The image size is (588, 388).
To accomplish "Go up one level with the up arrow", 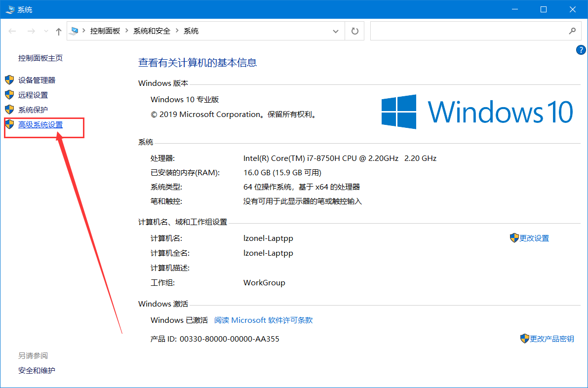I will [58, 32].
